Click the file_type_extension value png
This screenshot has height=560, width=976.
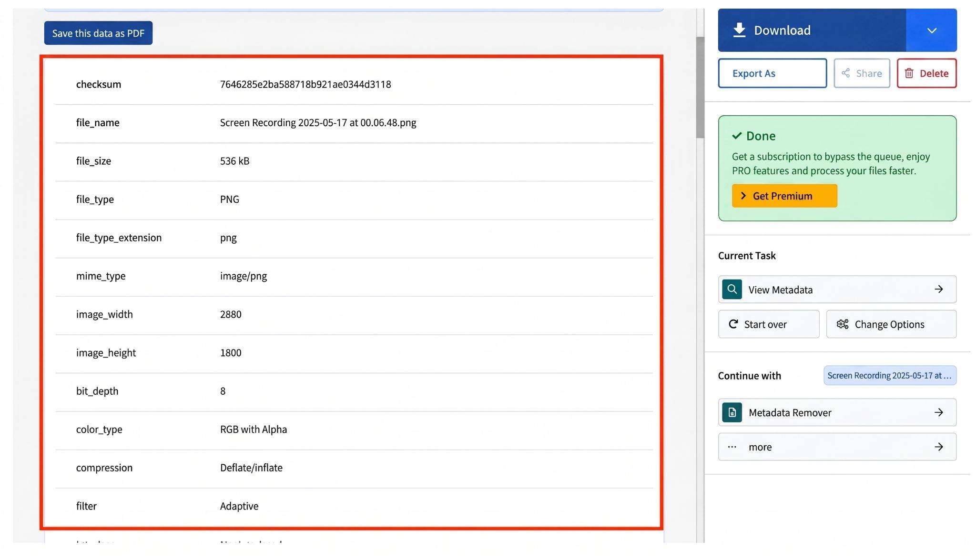(228, 238)
